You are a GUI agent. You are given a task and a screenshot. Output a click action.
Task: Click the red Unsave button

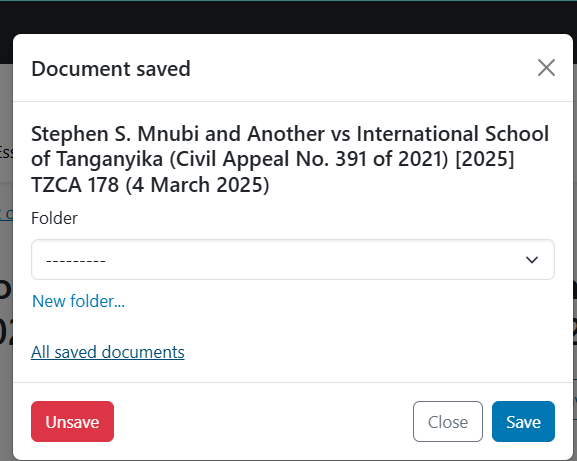click(x=72, y=422)
